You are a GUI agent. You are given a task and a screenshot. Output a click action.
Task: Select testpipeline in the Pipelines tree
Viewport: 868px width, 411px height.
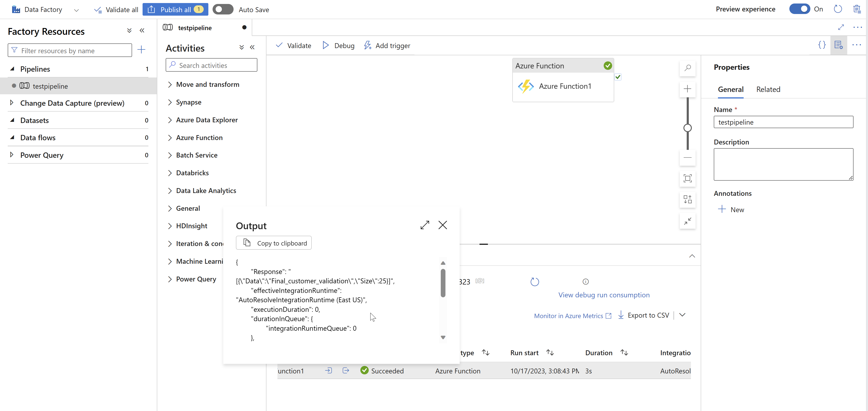click(78, 86)
